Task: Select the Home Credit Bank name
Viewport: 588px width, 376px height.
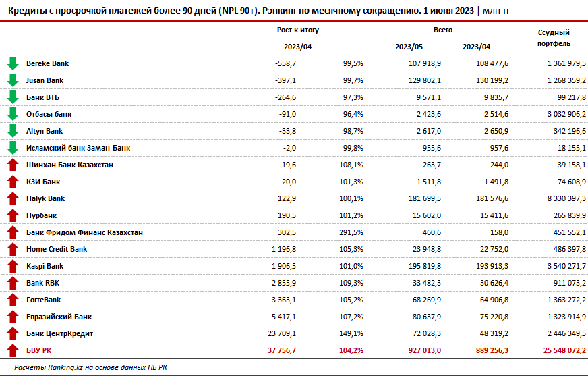Action: point(57,249)
